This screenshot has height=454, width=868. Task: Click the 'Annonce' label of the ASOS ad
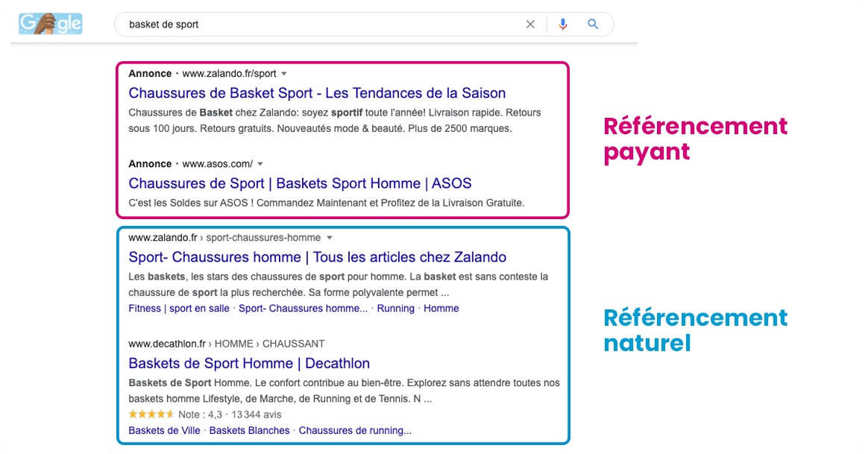[150, 164]
